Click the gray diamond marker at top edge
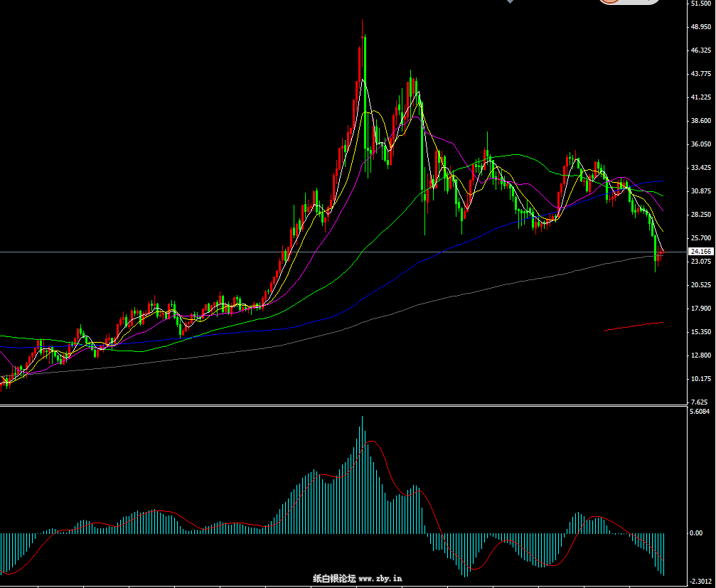Viewport: 716px width, 588px height. (x=510, y=2)
